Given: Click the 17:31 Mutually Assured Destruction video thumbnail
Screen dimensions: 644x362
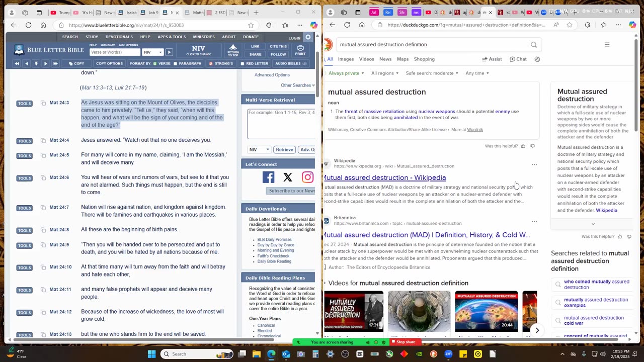Looking at the screenshot, I should 354,311.
